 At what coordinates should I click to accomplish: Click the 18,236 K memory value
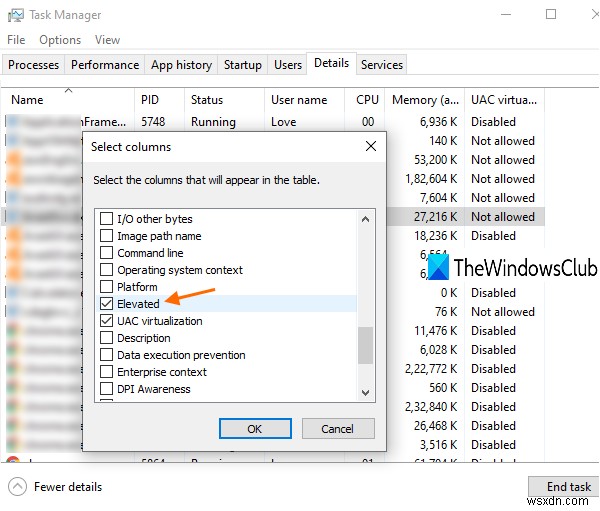[435, 236]
